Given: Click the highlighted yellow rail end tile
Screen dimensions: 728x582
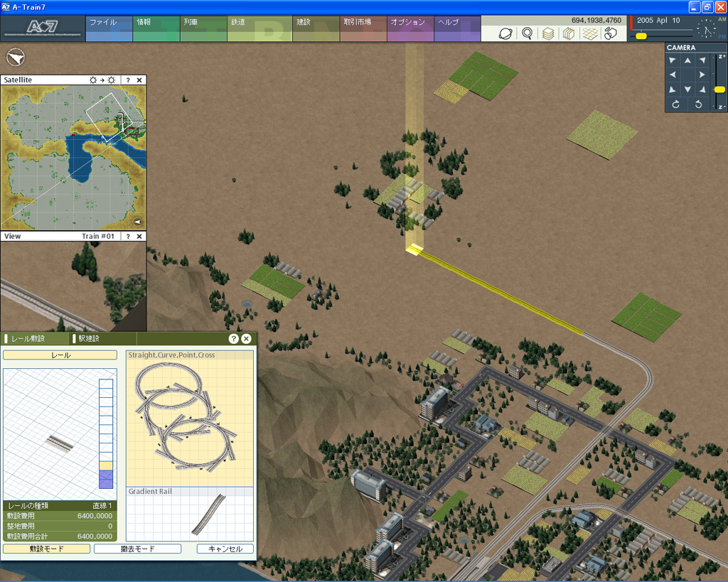Looking at the screenshot, I should [414, 249].
